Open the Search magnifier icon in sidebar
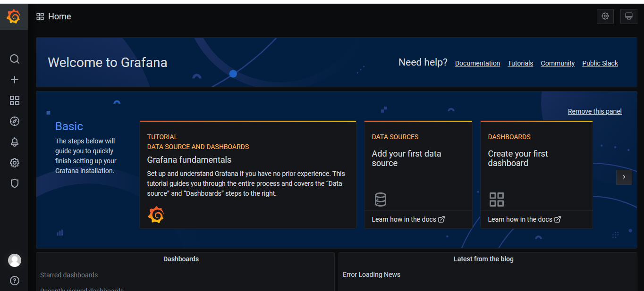Viewport: 644px width, 291px height. [x=15, y=59]
